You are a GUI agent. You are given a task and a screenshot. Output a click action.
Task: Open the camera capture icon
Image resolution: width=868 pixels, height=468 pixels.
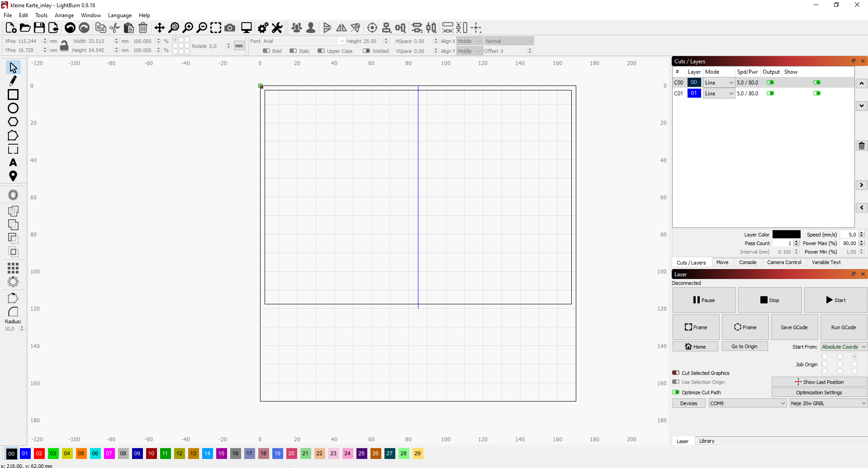click(230, 28)
